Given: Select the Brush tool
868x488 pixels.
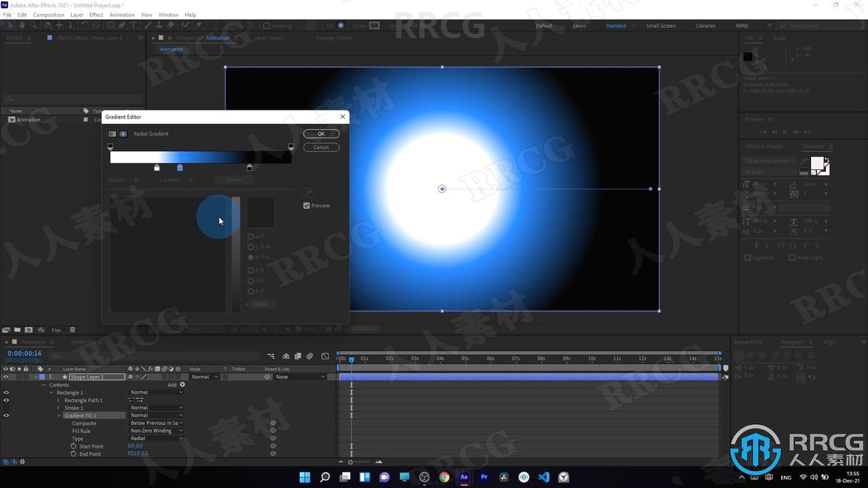Looking at the screenshot, I should point(148,26).
